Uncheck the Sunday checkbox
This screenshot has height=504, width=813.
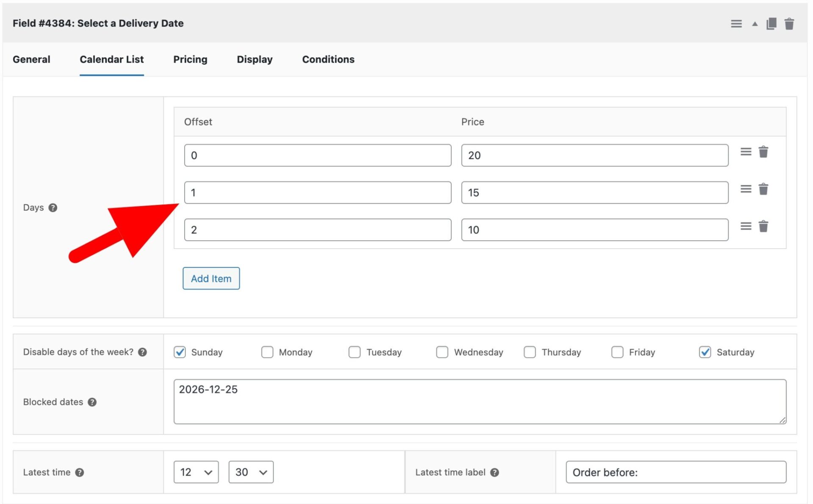(180, 352)
